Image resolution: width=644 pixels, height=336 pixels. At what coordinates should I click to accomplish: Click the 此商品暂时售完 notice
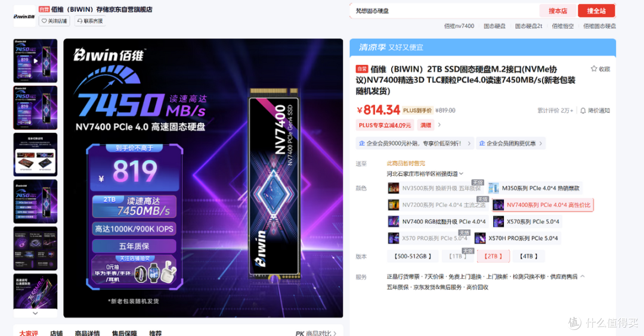pos(406,163)
